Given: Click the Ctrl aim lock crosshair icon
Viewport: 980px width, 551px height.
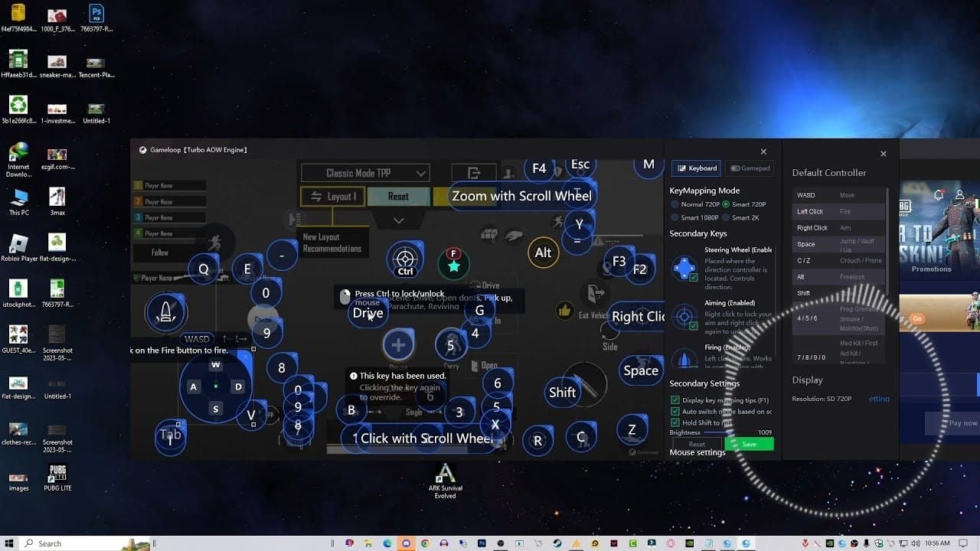Looking at the screenshot, I should coord(405,260).
